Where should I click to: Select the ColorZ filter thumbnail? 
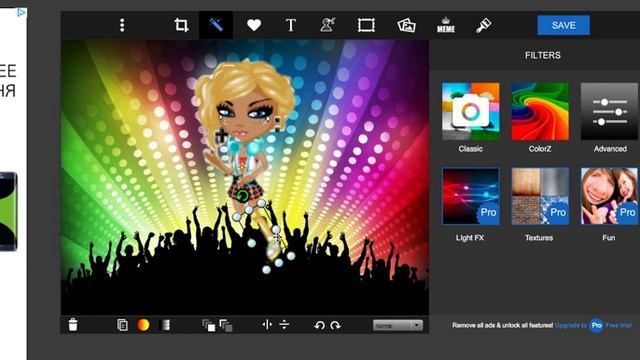coord(540,111)
